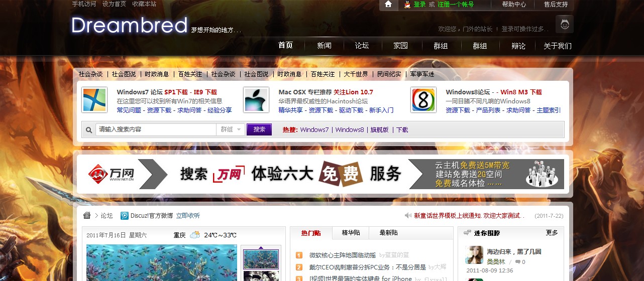This screenshot has width=644, height=281.
Task: Switch to the 精华贴 tab
Action: tap(351, 233)
